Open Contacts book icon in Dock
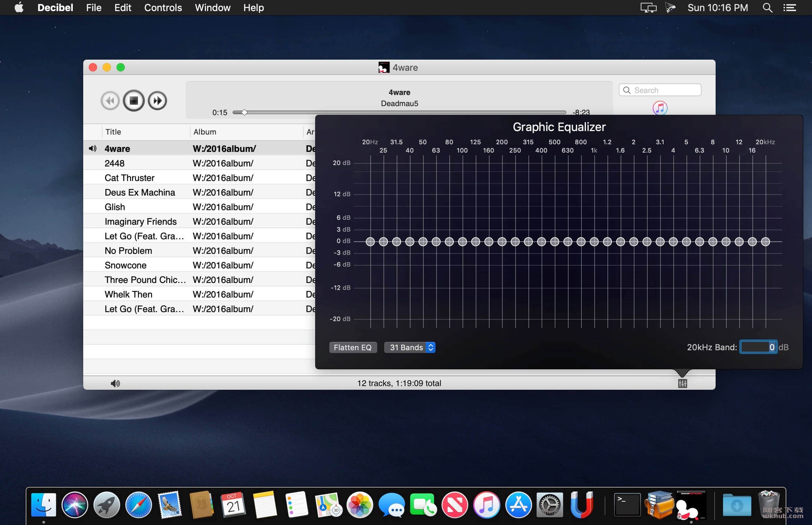The width and height of the screenshot is (812, 525). [x=201, y=505]
